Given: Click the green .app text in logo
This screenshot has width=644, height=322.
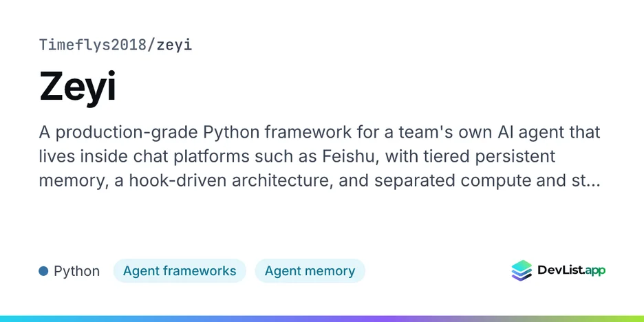Looking at the screenshot, I should (x=594, y=271).
